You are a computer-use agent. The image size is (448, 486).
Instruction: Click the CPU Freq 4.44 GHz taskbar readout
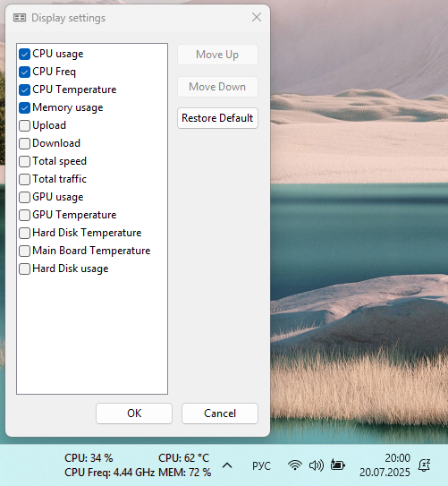pyautogui.click(x=109, y=473)
